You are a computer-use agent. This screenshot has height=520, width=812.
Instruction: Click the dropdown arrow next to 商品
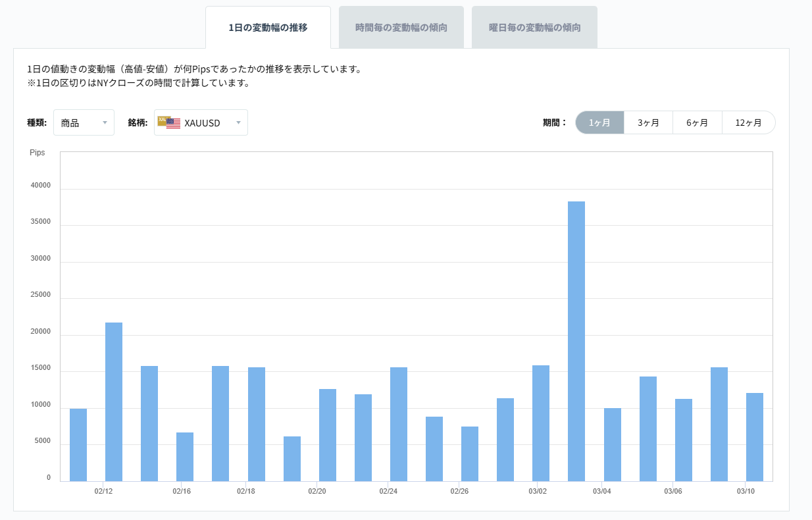[x=105, y=122]
